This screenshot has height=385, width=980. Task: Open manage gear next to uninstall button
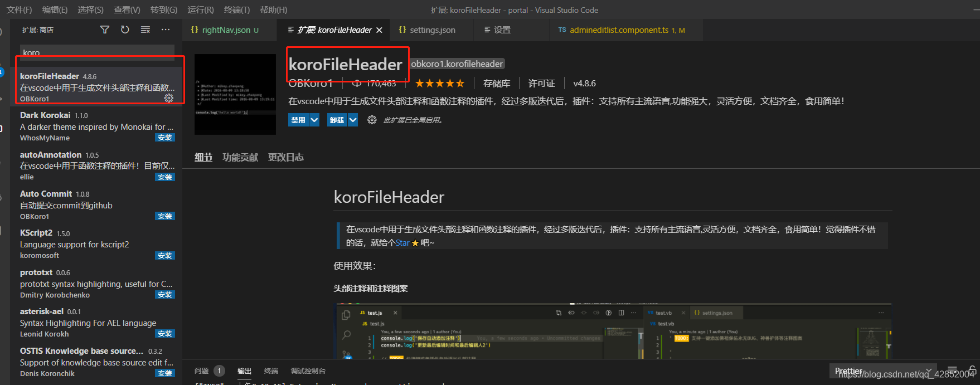coord(372,120)
